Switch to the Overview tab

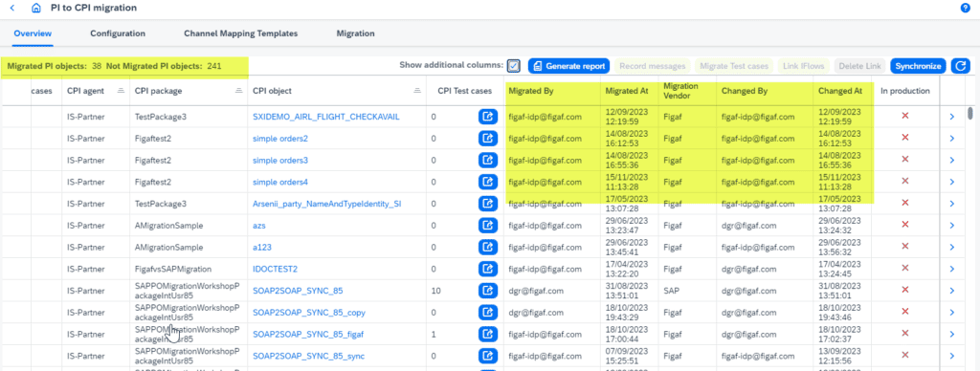pos(33,33)
